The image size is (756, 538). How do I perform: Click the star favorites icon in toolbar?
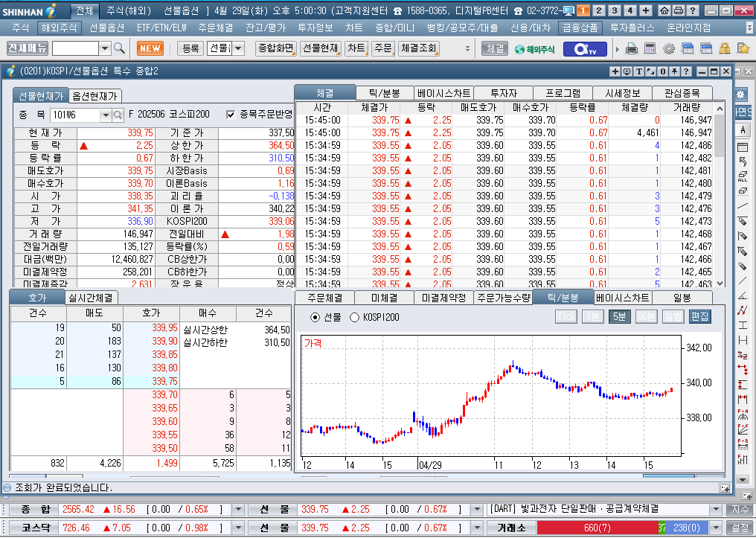(743, 48)
